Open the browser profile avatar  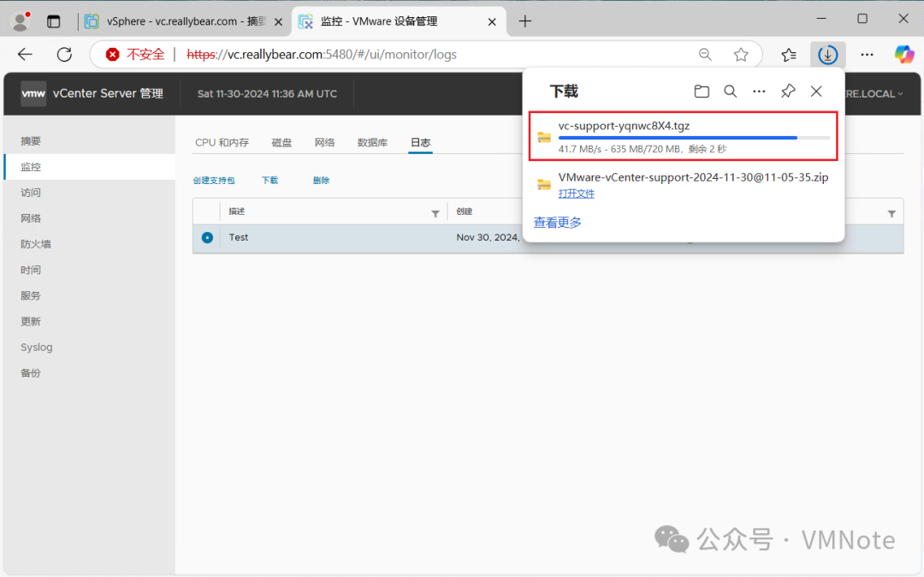pyautogui.click(x=21, y=21)
